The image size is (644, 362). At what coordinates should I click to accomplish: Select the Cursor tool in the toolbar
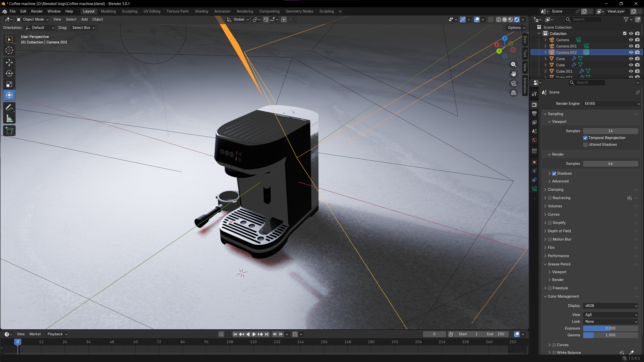(9, 51)
